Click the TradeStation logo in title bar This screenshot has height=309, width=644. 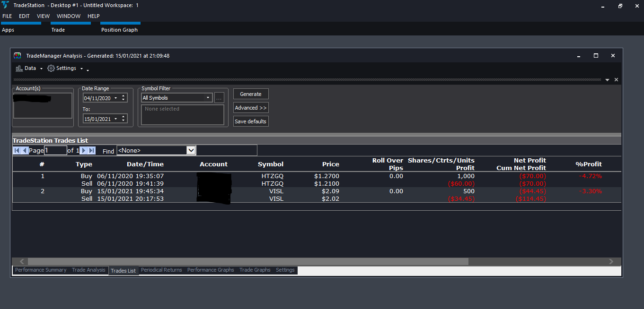pos(4,5)
